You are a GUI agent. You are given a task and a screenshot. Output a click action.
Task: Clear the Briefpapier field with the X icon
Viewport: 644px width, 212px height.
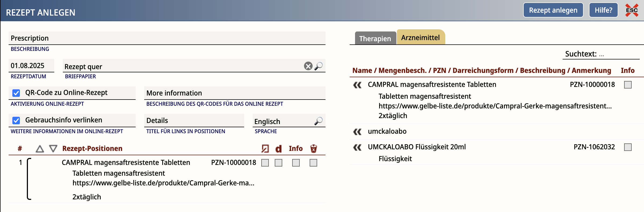(308, 66)
